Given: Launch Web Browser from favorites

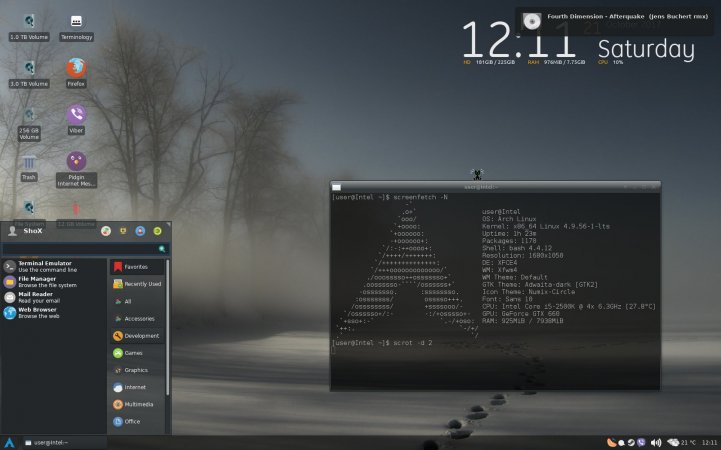Looking at the screenshot, I should tap(54, 313).
